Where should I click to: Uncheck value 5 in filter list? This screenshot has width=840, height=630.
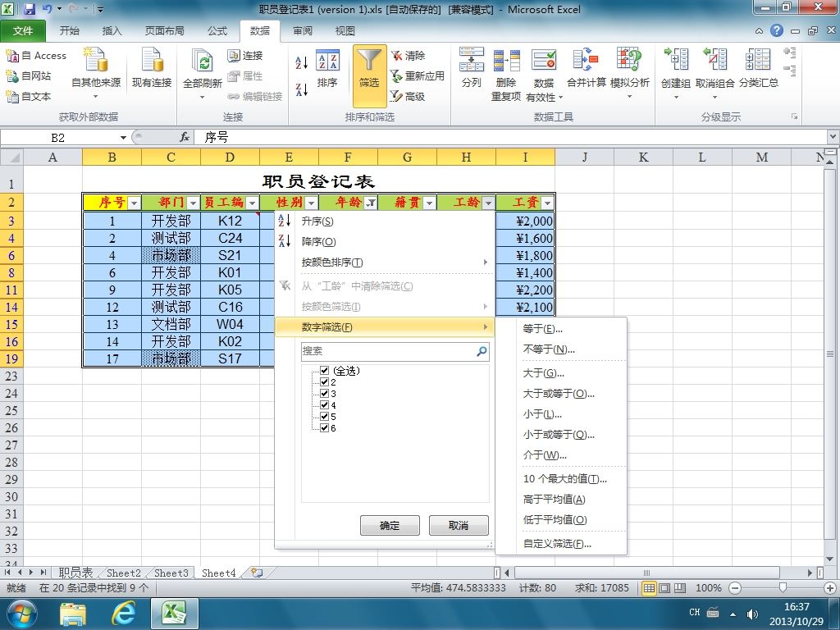(324, 416)
